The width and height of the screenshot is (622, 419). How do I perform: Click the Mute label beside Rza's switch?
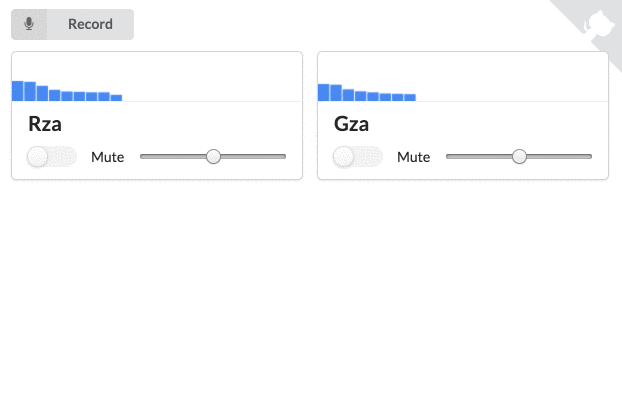tap(107, 157)
